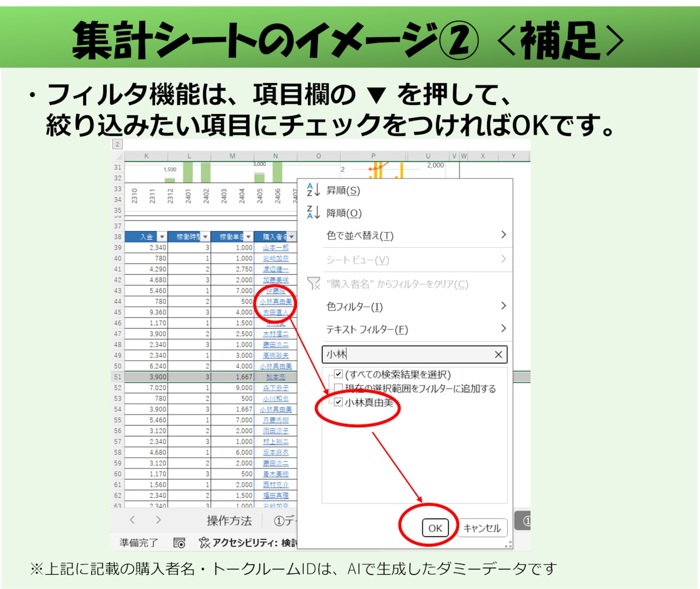Click the clear filter funnel icon
The image size is (700, 589).
pos(313,283)
